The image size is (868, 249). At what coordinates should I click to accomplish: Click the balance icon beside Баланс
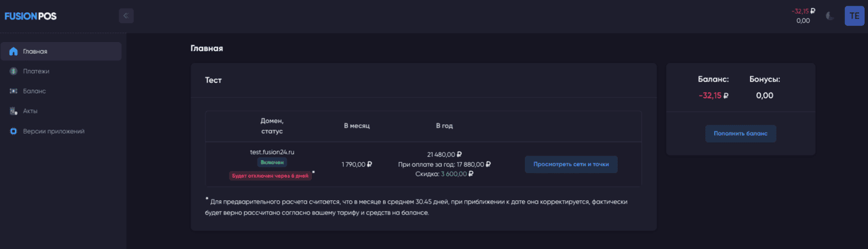[14, 91]
